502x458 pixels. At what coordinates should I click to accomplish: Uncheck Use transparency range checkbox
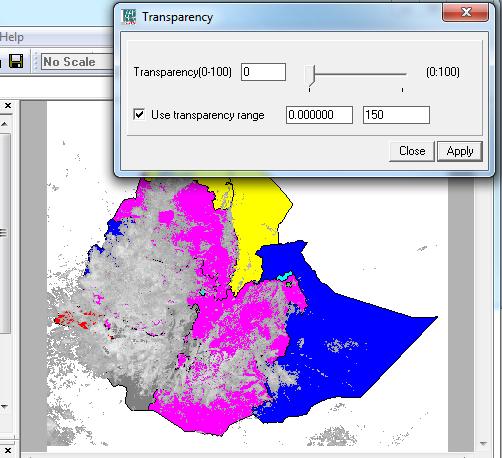click(x=139, y=114)
